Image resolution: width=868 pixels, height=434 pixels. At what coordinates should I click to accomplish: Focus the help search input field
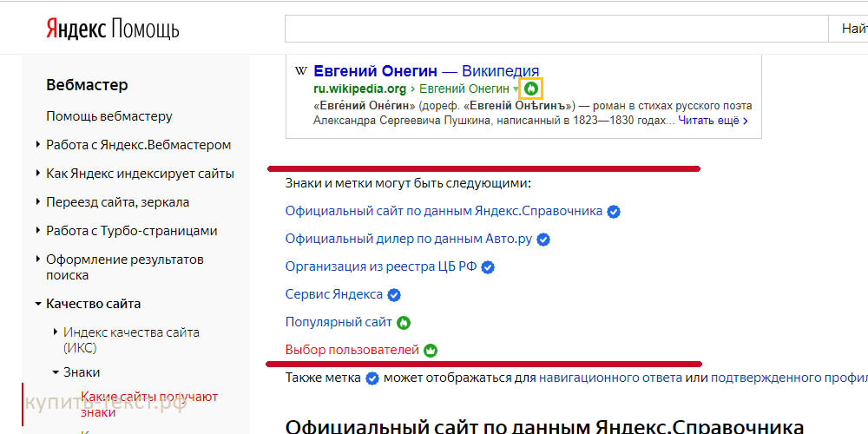pyautogui.click(x=556, y=30)
